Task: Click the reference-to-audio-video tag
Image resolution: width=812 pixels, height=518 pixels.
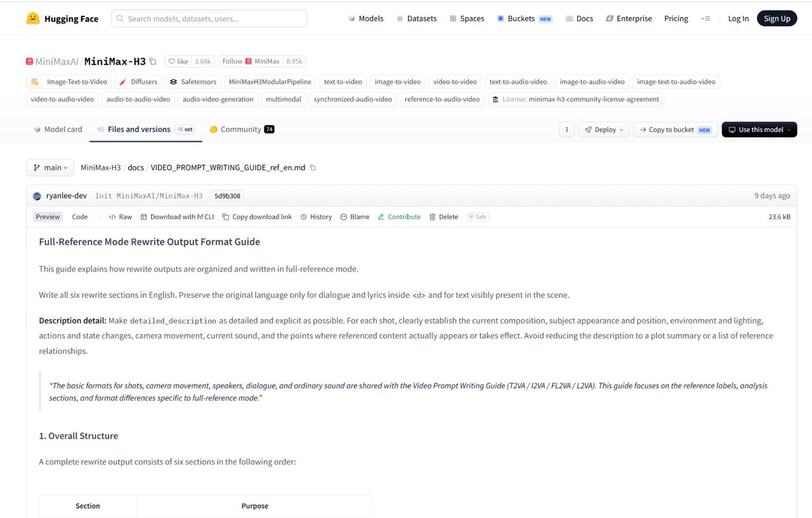Action: pyautogui.click(x=442, y=100)
